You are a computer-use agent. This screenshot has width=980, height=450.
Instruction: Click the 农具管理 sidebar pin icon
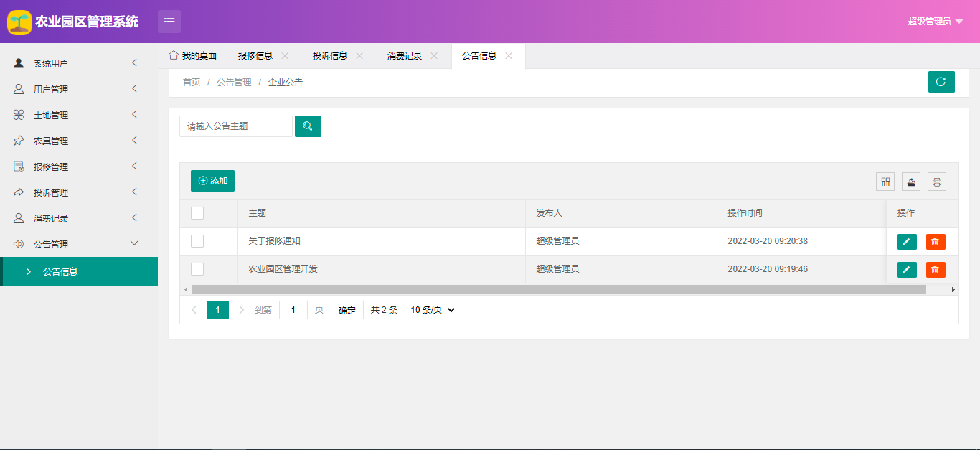(19, 141)
